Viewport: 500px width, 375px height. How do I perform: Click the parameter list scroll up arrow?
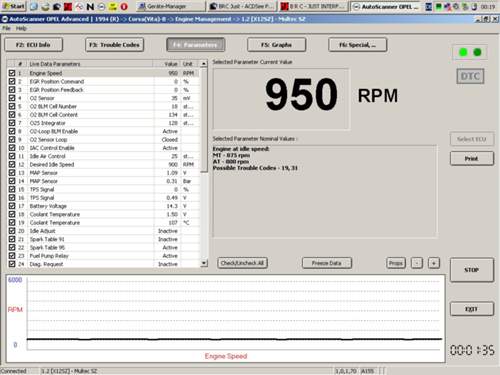204,64
